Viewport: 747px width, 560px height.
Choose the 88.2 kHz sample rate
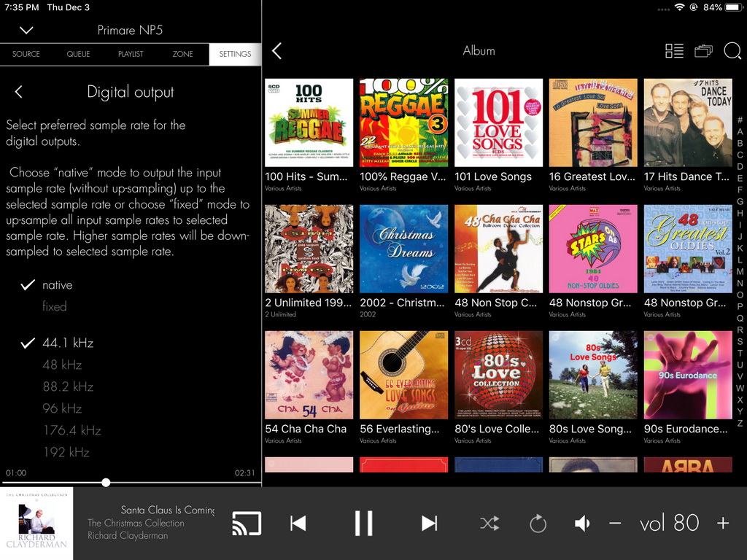68,386
